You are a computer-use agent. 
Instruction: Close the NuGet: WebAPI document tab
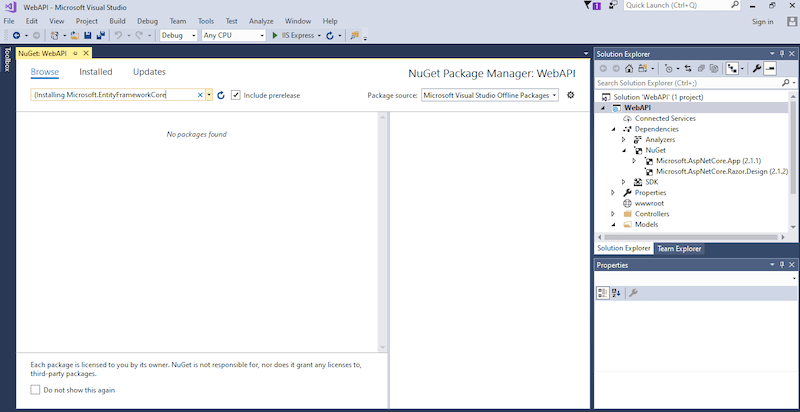[86, 53]
